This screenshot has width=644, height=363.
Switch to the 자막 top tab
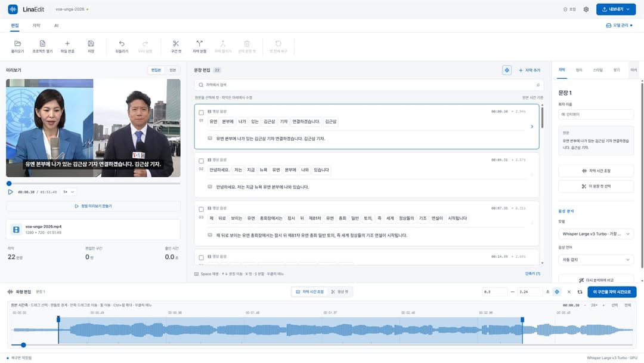click(x=36, y=26)
